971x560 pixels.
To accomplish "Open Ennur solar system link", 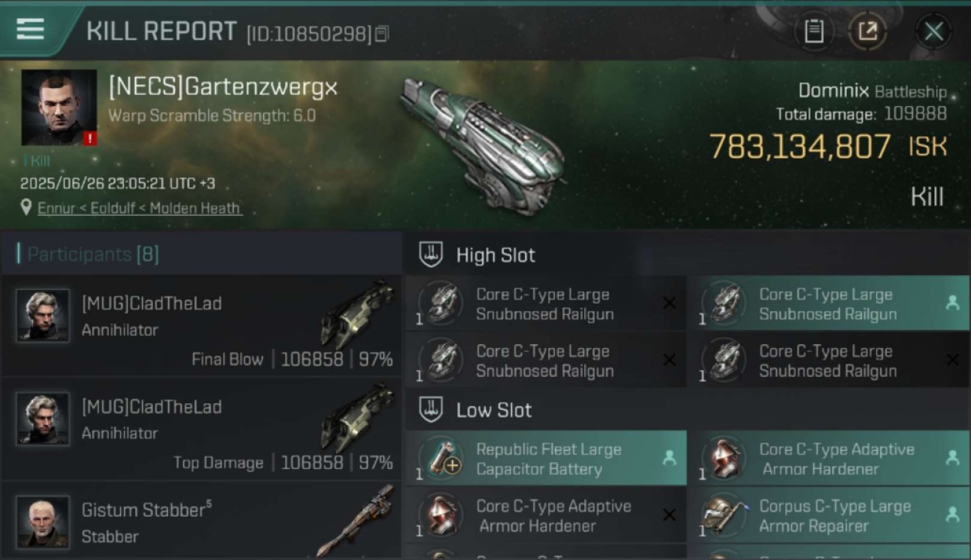I will point(58,208).
